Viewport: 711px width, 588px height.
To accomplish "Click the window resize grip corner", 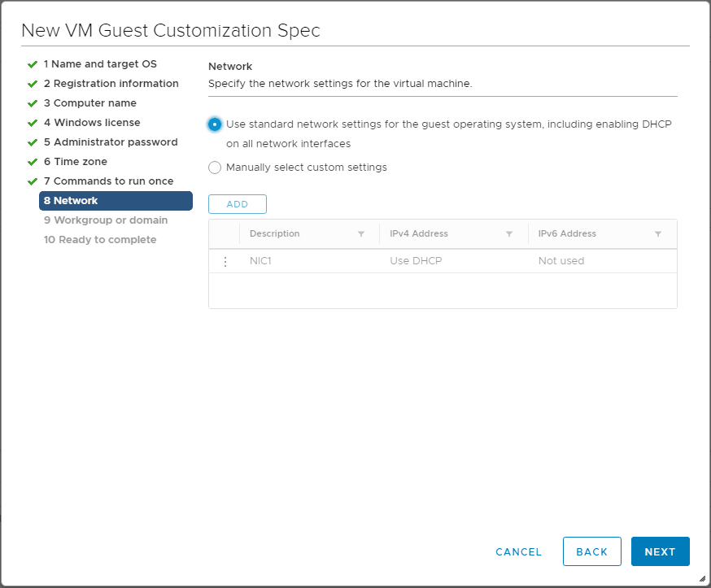I will [702, 579].
